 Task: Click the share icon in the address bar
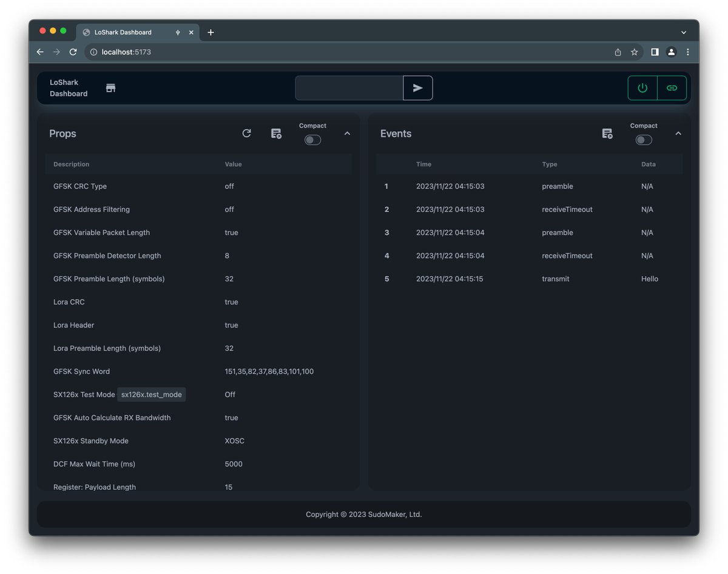(x=618, y=52)
